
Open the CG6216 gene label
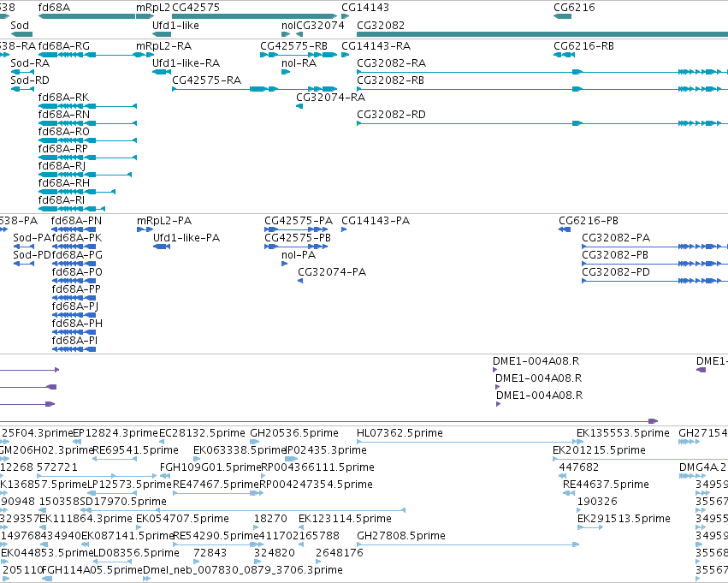pos(574,8)
